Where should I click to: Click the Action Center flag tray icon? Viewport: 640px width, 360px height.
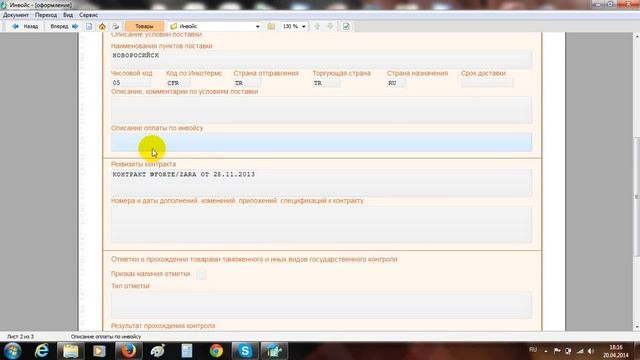(557, 351)
